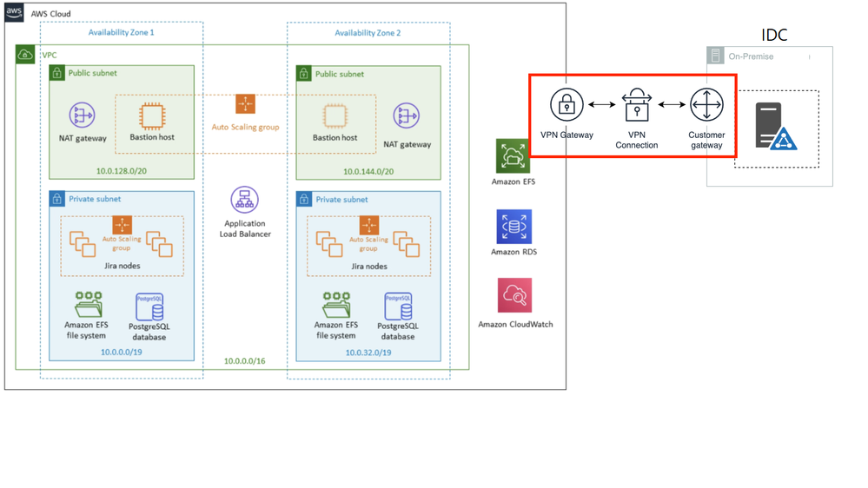Click Amazon EFS file system icon in Zone 2
Viewport: 868px width, 488px height.
tap(336, 304)
